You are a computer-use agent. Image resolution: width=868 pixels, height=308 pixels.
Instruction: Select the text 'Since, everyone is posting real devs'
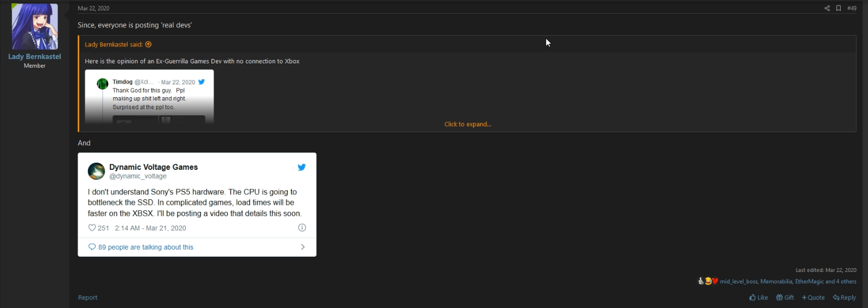[134, 25]
